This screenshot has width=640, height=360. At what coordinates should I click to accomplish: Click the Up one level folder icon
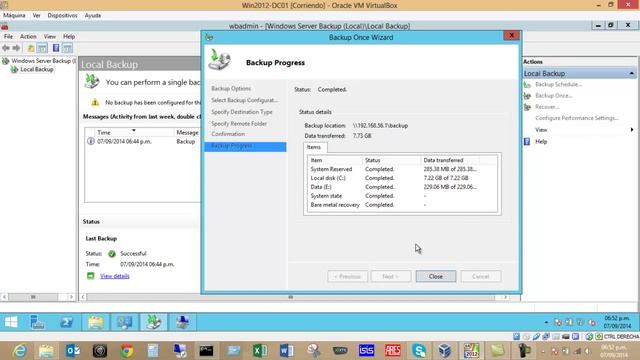tap(31, 48)
